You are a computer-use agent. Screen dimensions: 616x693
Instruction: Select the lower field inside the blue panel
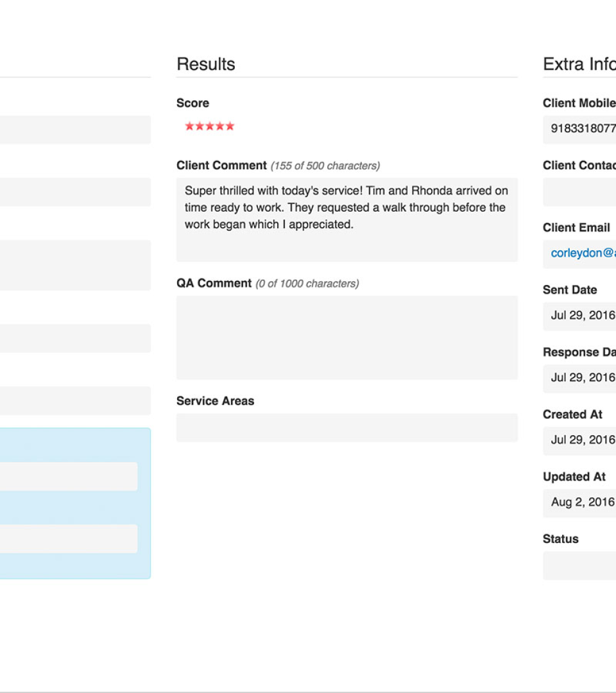[x=68, y=539]
